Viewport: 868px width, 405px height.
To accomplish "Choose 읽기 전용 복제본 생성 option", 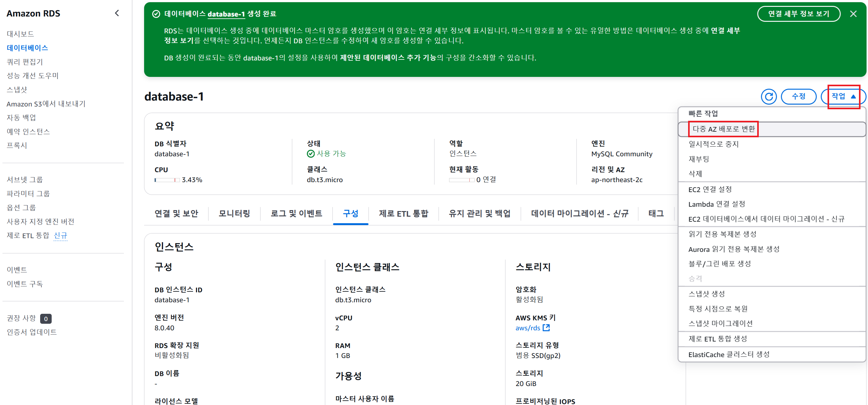I will pyautogui.click(x=722, y=234).
